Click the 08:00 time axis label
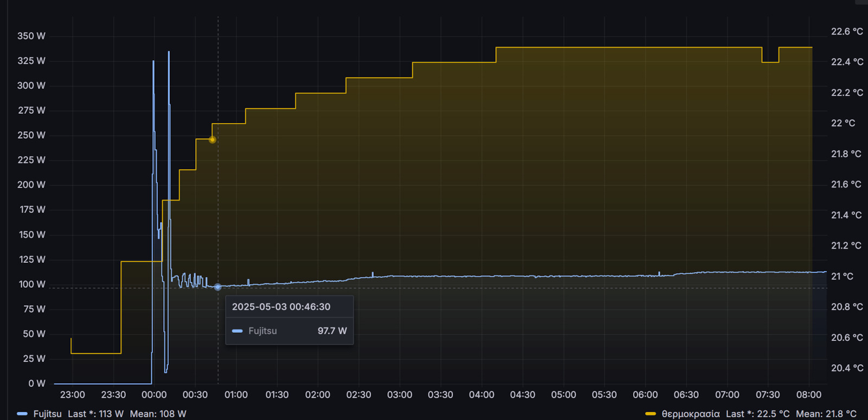The height and width of the screenshot is (420, 868). click(x=809, y=395)
